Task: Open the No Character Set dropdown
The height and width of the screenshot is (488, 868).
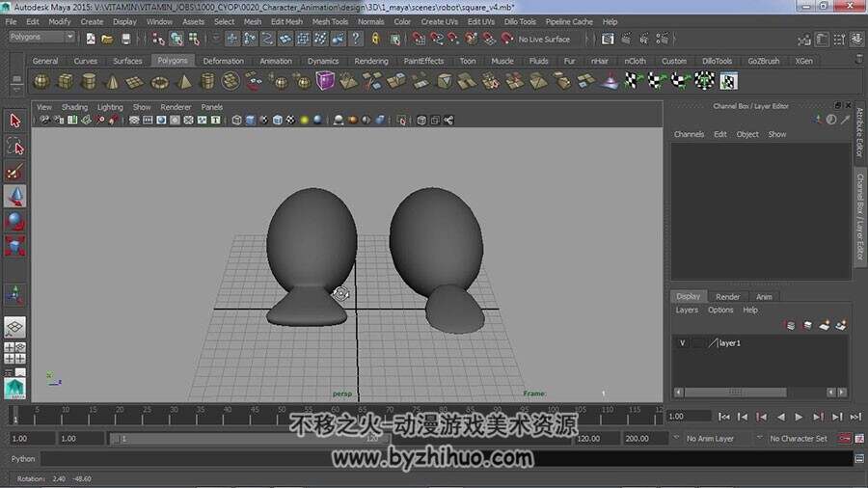Action: 800,439
